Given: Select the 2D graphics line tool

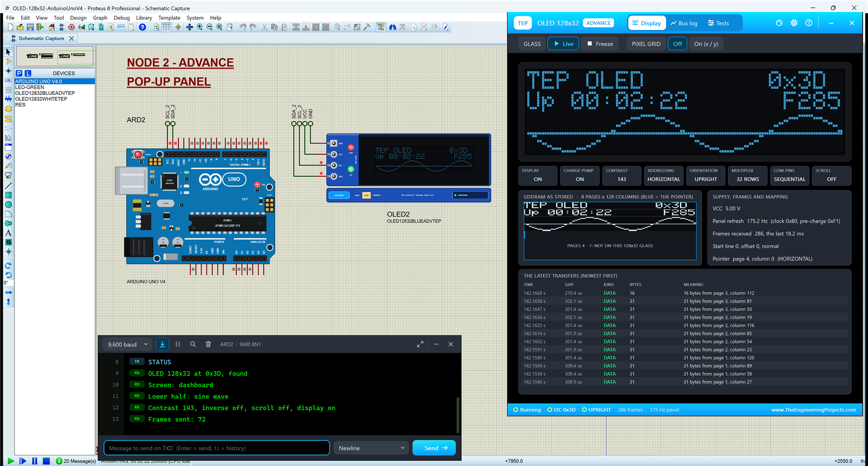Looking at the screenshot, I should point(8,186).
